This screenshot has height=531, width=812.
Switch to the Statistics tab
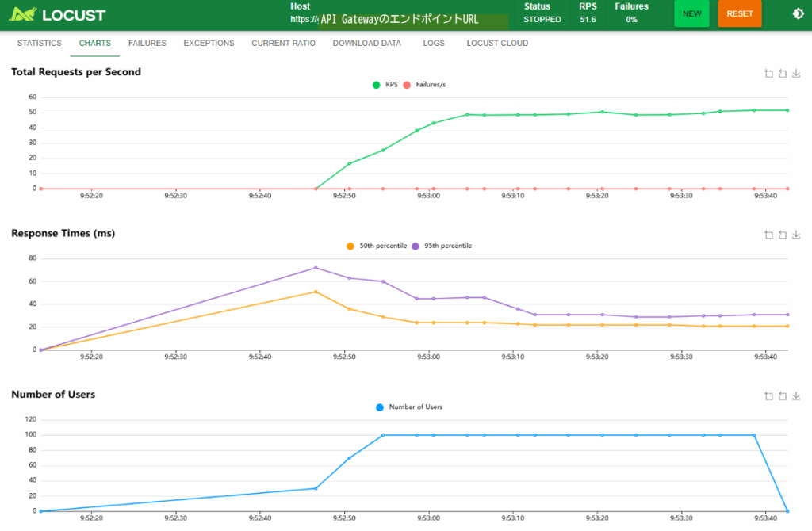[x=39, y=43]
